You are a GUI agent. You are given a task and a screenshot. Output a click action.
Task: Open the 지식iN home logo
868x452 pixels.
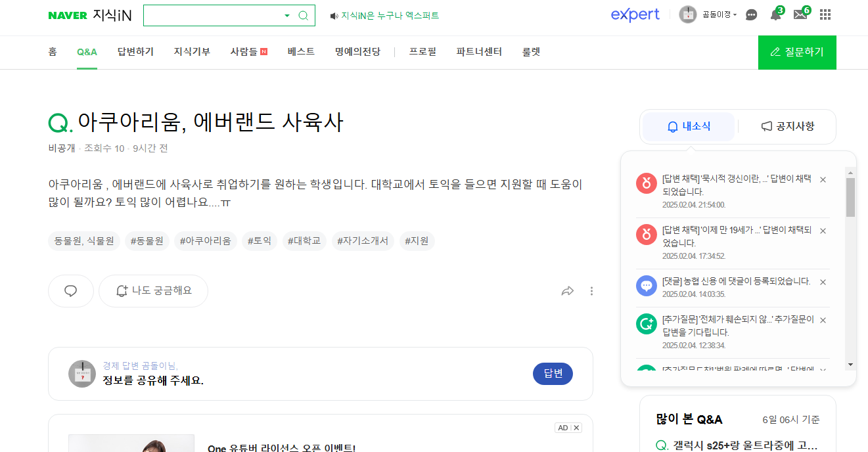click(x=112, y=15)
